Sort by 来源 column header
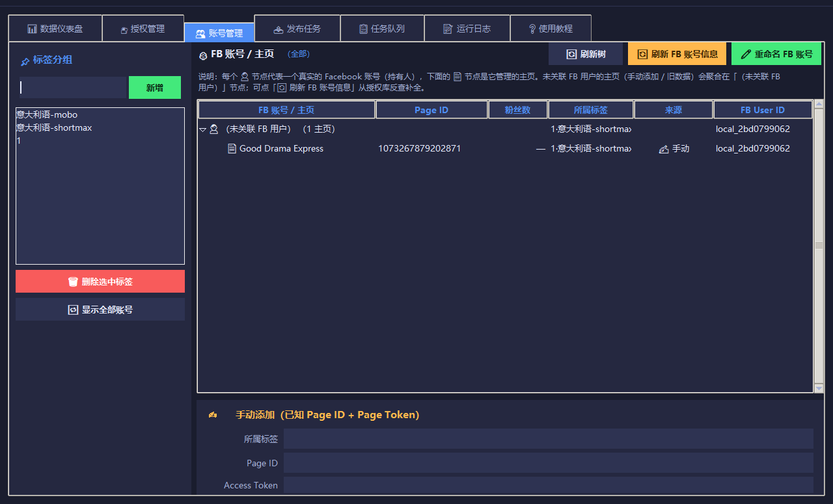This screenshot has width=833, height=504. [674, 110]
